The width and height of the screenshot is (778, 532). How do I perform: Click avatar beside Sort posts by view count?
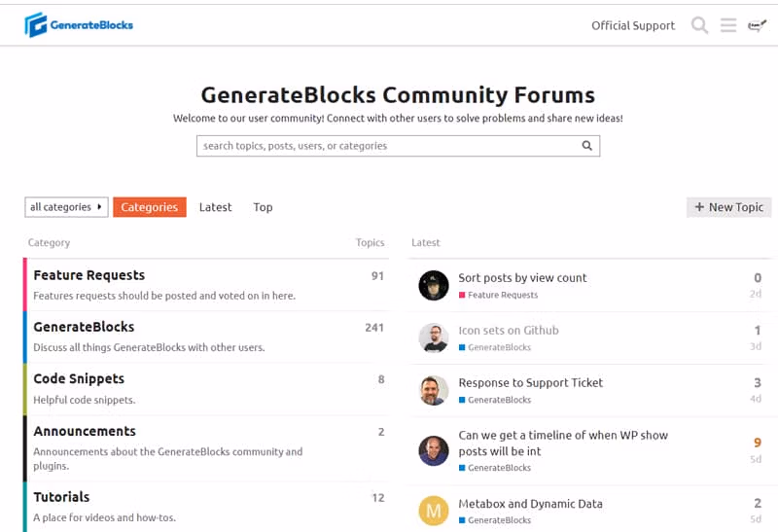(x=434, y=285)
